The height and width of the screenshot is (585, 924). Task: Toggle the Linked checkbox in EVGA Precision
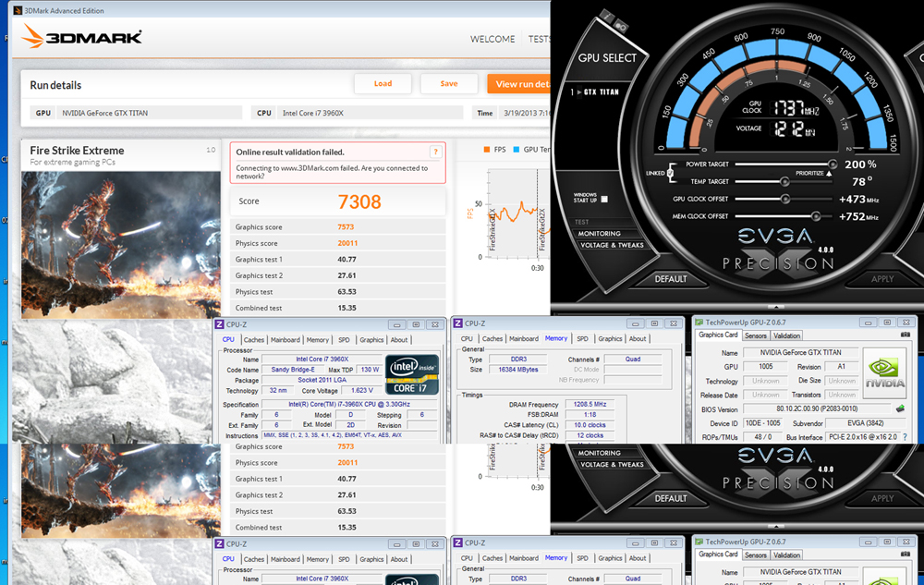coord(670,173)
